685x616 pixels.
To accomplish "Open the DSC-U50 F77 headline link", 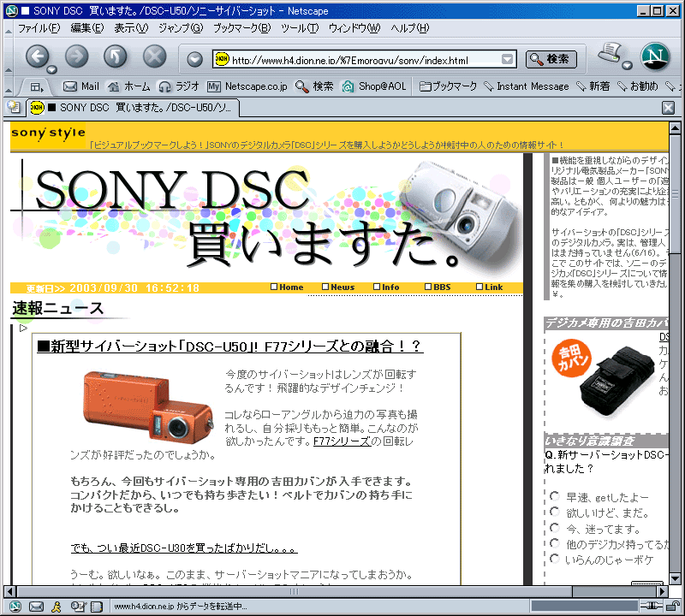I will click(230, 346).
